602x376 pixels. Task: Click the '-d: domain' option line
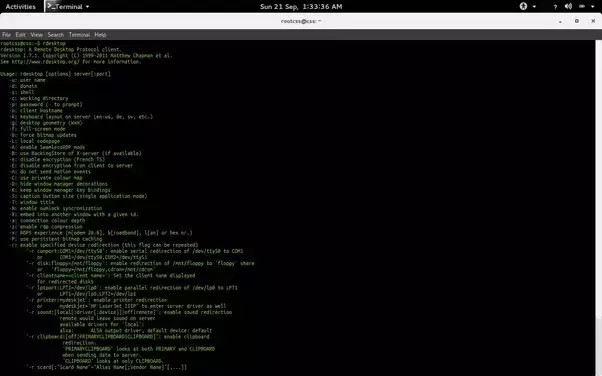(23, 86)
